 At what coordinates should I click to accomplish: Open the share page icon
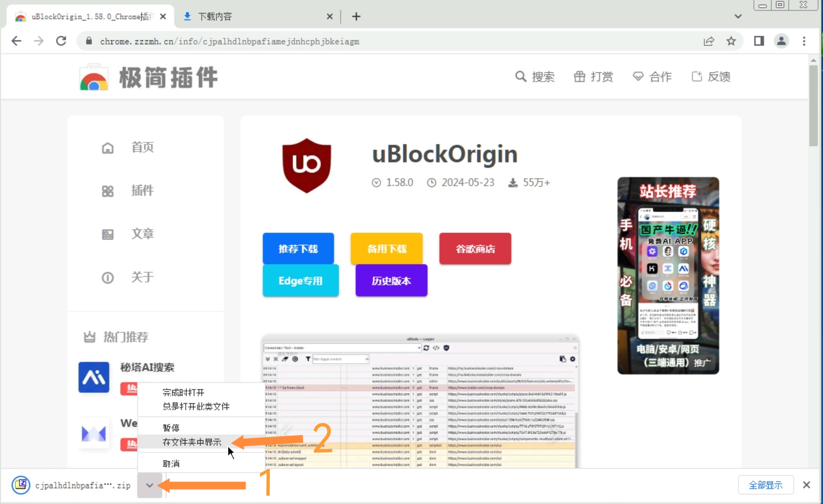point(709,41)
